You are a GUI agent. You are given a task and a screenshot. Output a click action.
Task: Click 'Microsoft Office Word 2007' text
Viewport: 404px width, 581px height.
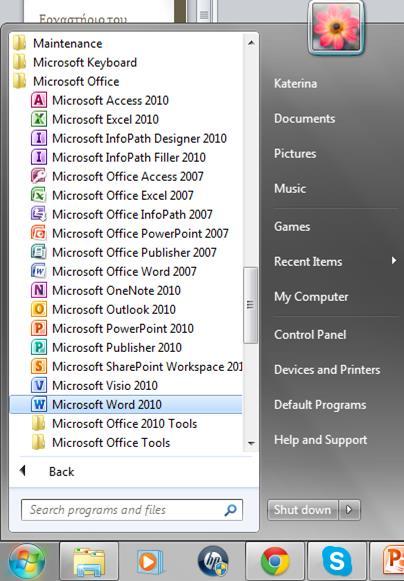pyautogui.click(x=125, y=272)
